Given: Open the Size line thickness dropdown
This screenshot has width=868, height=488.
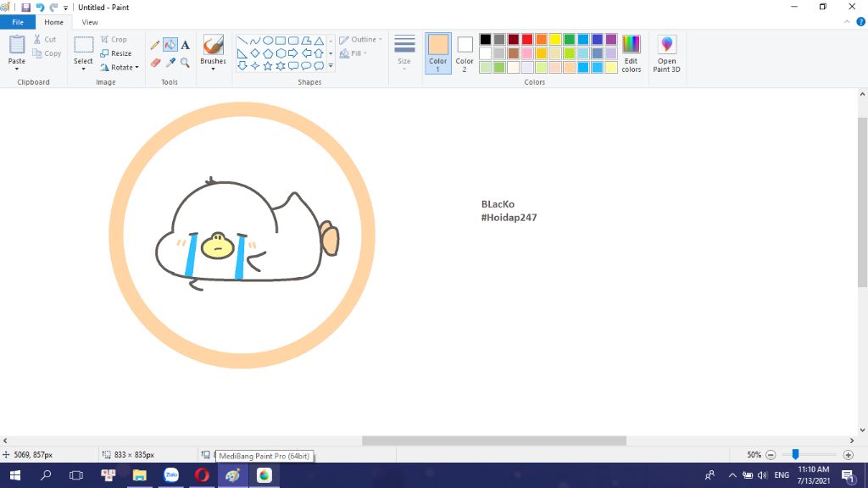Looking at the screenshot, I should tap(404, 53).
